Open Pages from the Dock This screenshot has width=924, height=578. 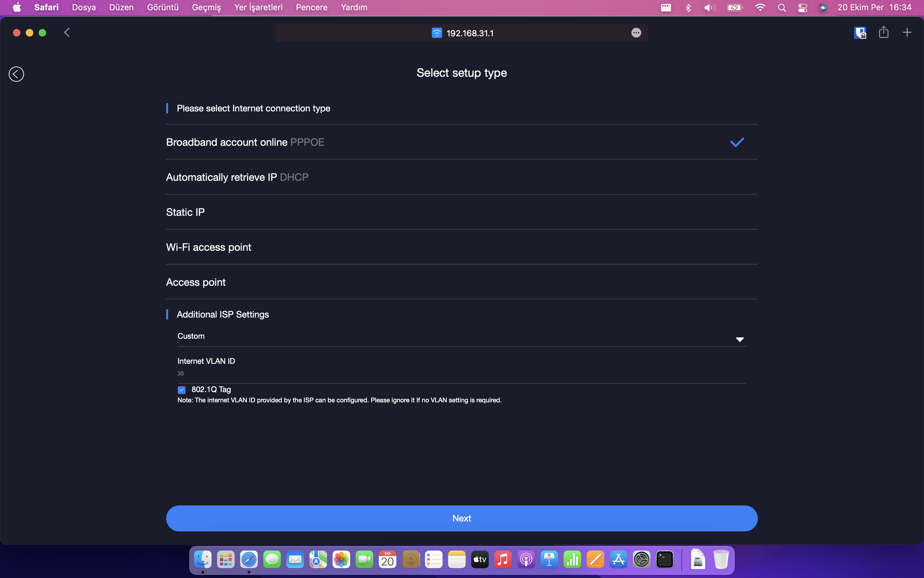tap(596, 560)
